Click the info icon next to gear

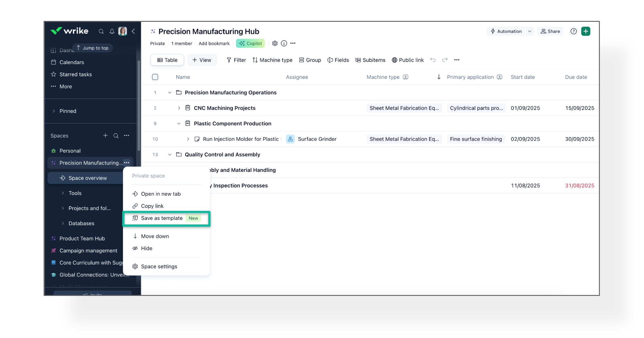click(284, 43)
